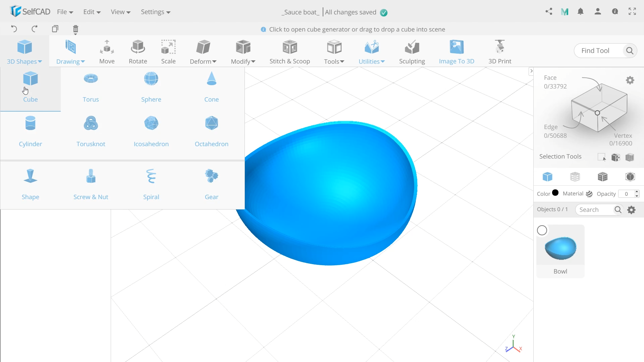Click the Opacity value field

pos(626,194)
